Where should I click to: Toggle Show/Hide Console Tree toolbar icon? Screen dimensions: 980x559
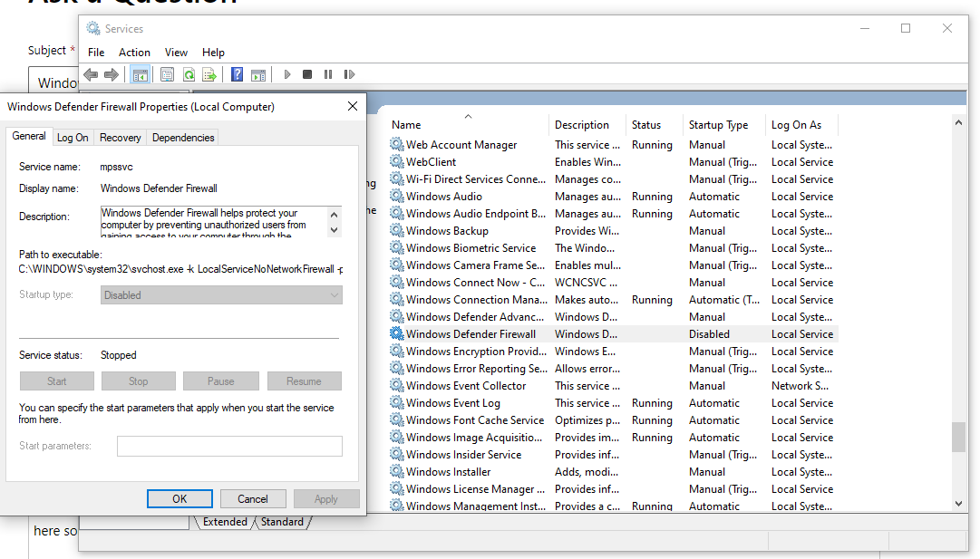coord(140,75)
